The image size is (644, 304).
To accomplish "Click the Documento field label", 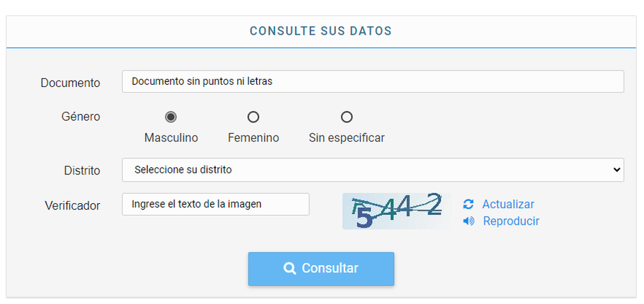I will tap(70, 83).
